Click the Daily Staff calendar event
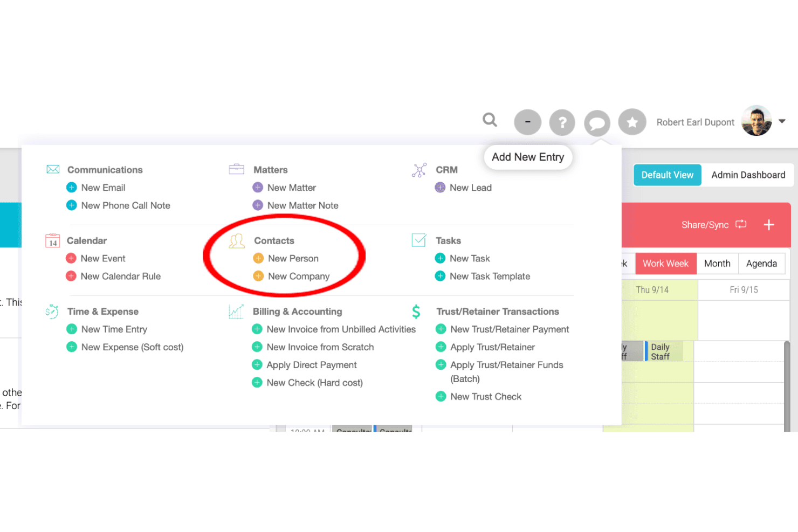 coord(664,351)
